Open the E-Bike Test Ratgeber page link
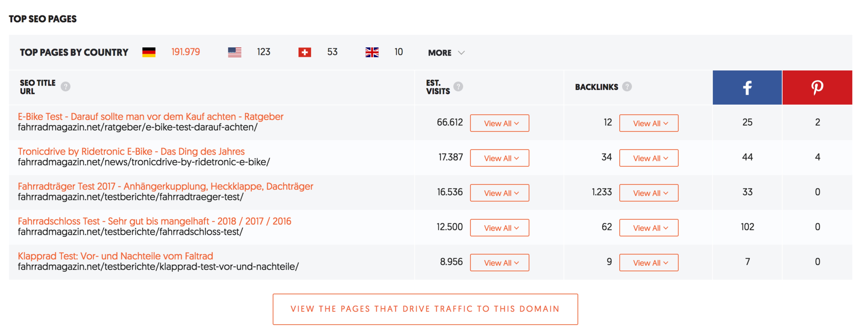 150,117
